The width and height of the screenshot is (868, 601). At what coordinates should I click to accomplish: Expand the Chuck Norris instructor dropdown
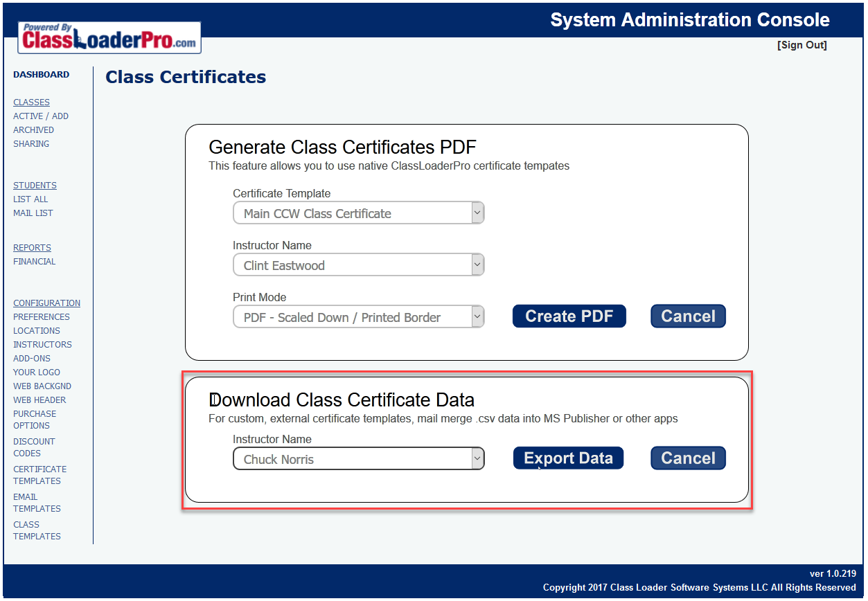pos(358,459)
